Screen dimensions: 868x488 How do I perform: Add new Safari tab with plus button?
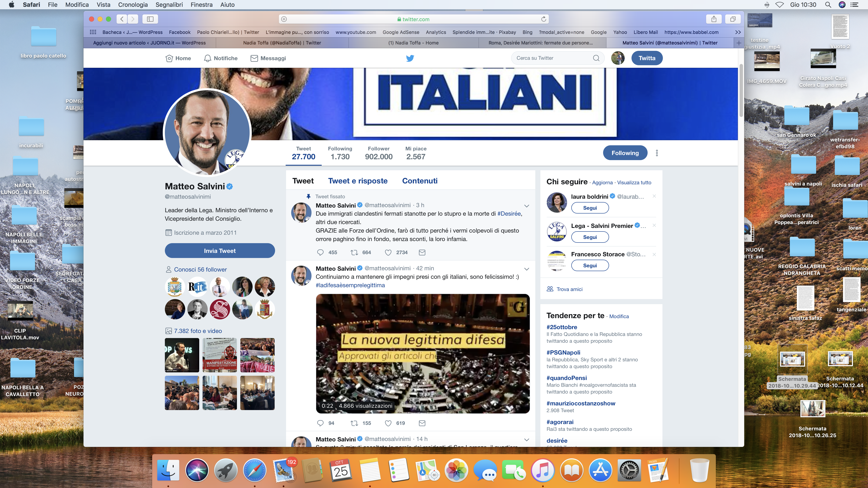coord(739,43)
